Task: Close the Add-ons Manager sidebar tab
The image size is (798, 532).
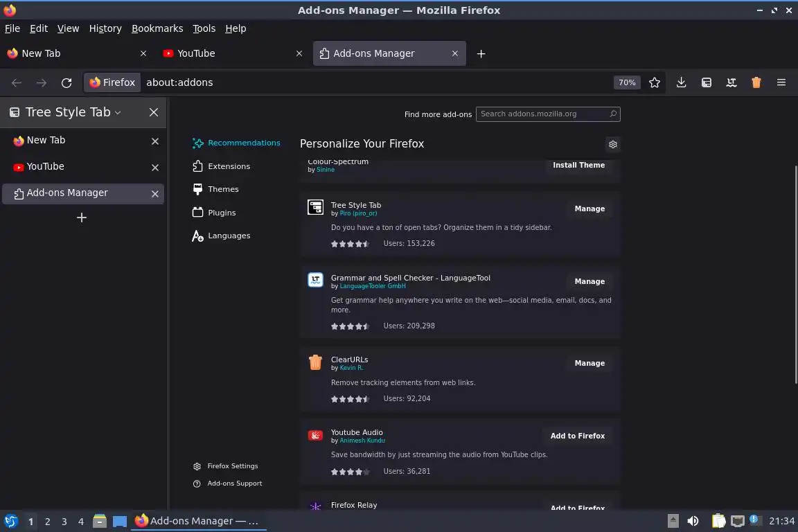Action: pos(155,194)
